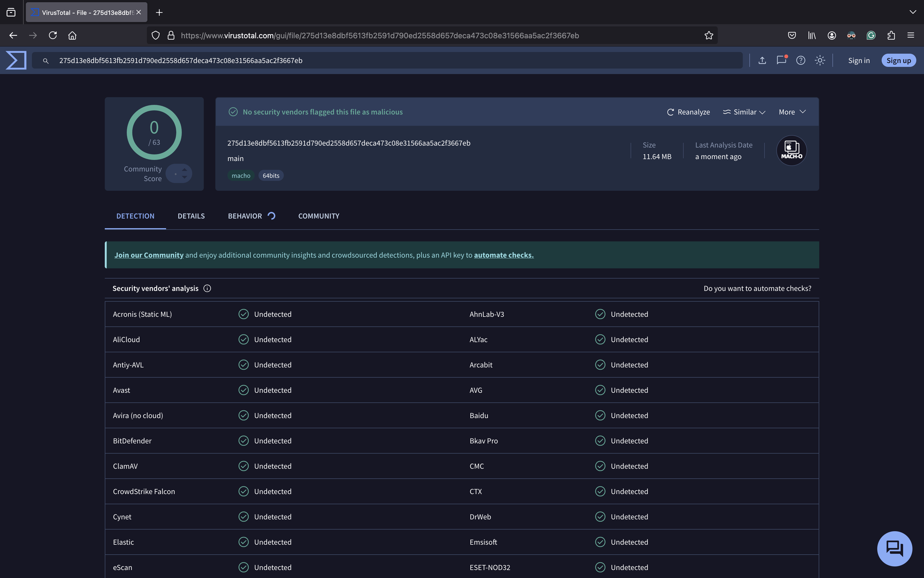
Task: Open the info icon beside Security vendors' analysis
Action: click(207, 289)
